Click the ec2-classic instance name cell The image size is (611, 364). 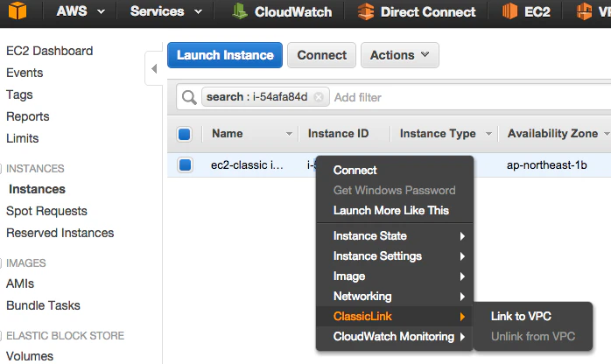point(247,165)
